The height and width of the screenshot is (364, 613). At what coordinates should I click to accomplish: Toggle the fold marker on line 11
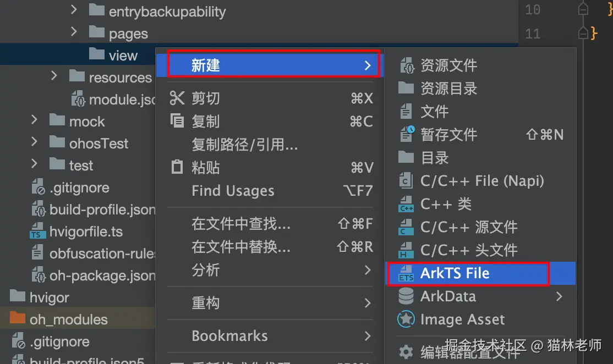tap(583, 33)
